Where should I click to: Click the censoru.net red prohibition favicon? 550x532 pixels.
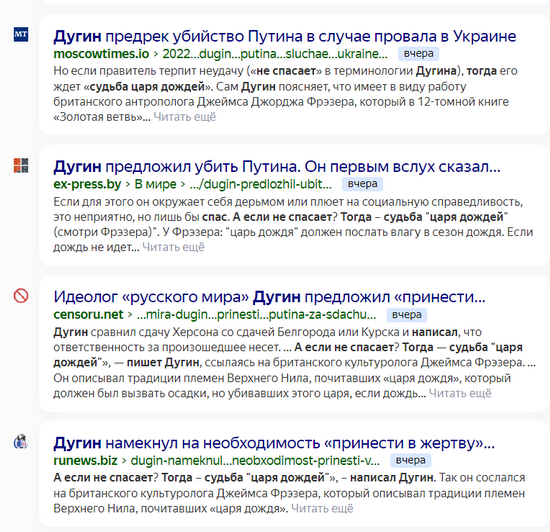click(x=21, y=296)
